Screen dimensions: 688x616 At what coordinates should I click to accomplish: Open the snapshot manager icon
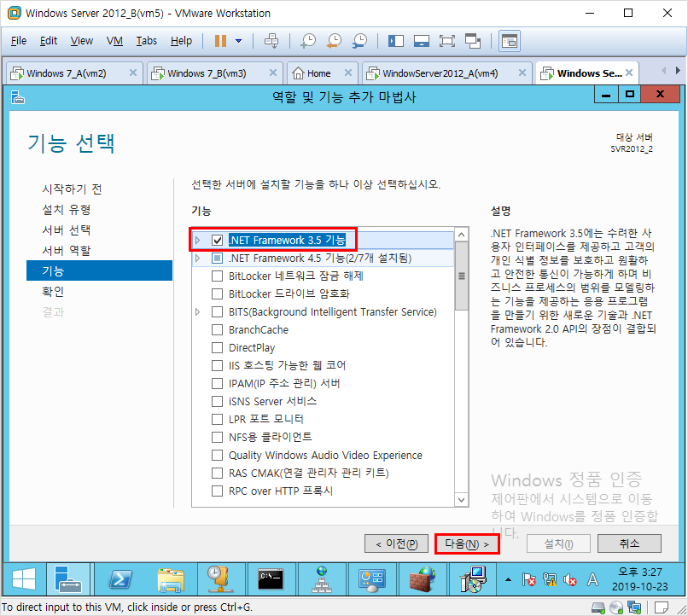(x=360, y=41)
